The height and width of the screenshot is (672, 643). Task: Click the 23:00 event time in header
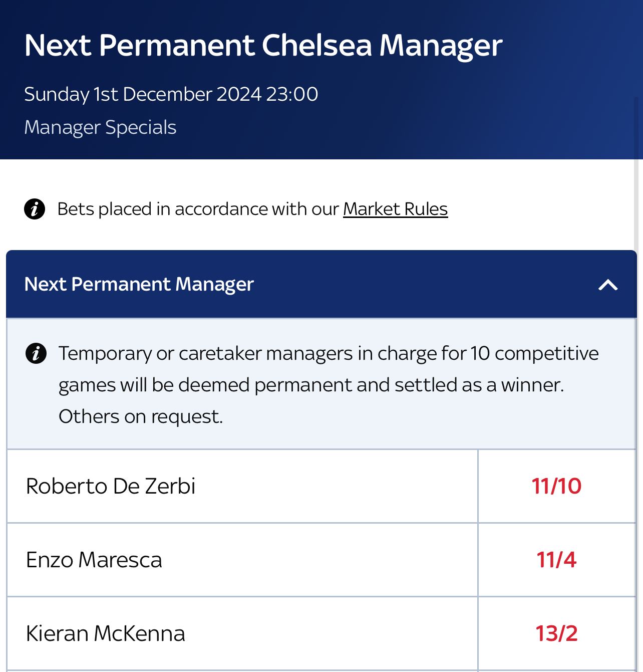pyautogui.click(x=292, y=94)
